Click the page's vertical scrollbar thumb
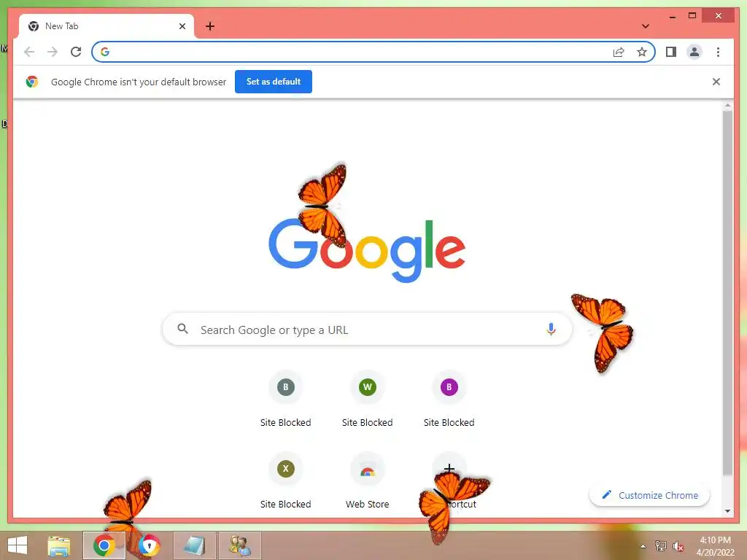Screen dimensions: 747x560 727,292
